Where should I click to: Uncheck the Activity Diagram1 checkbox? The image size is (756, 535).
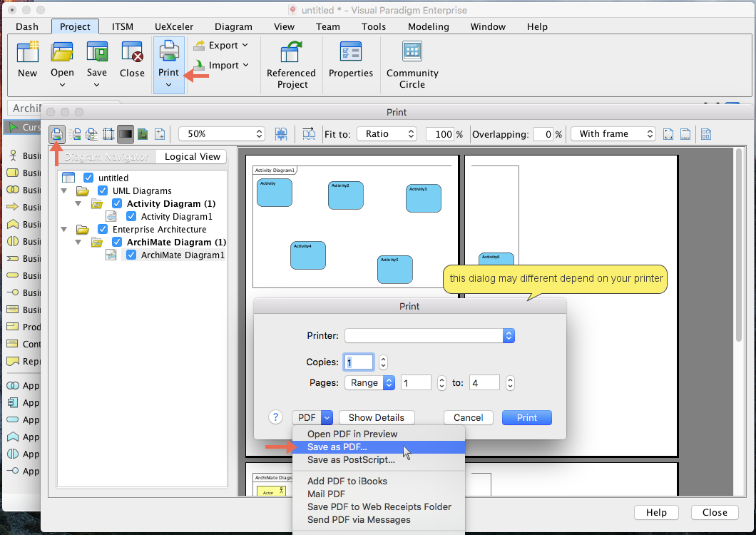[131, 216]
